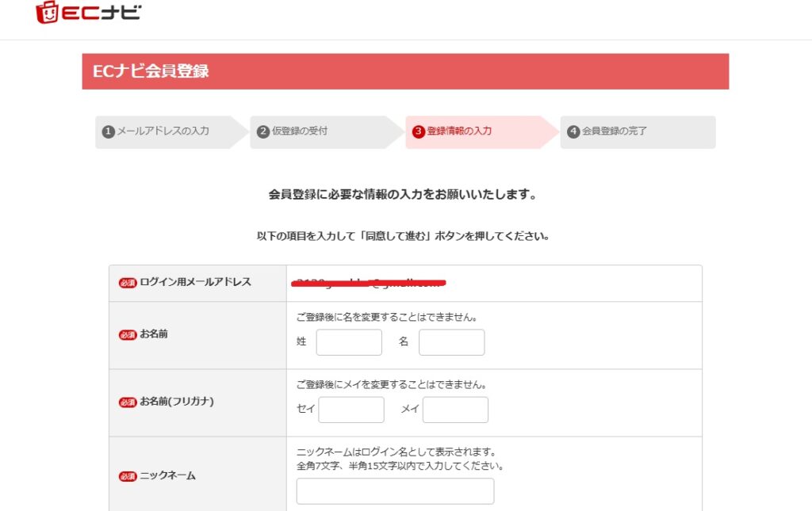Select the 会員登録の完了 step label
The height and width of the screenshot is (511, 812).
tap(615, 132)
